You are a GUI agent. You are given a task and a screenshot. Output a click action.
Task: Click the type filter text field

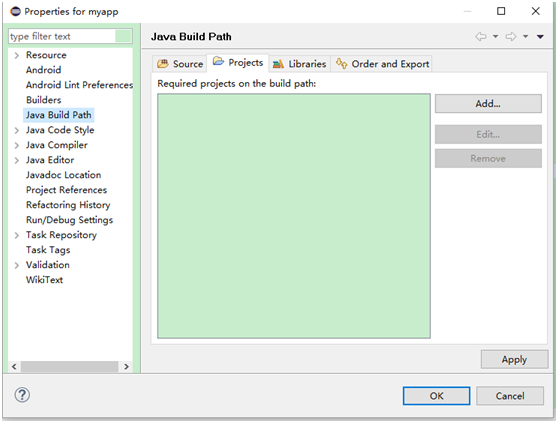62,36
